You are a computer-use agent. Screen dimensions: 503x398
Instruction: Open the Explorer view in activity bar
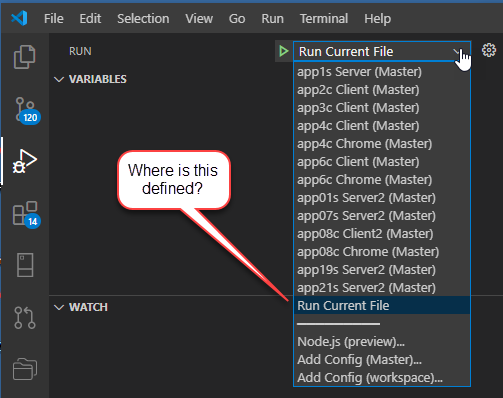[25, 57]
